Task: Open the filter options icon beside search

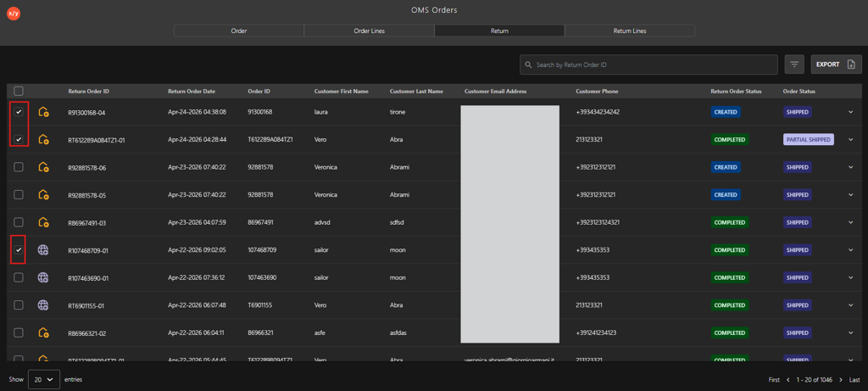Action: tap(794, 64)
